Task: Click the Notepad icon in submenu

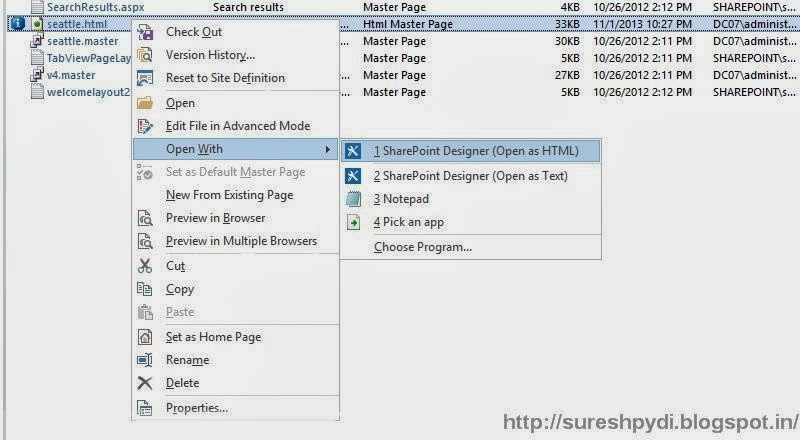Action: point(353,199)
